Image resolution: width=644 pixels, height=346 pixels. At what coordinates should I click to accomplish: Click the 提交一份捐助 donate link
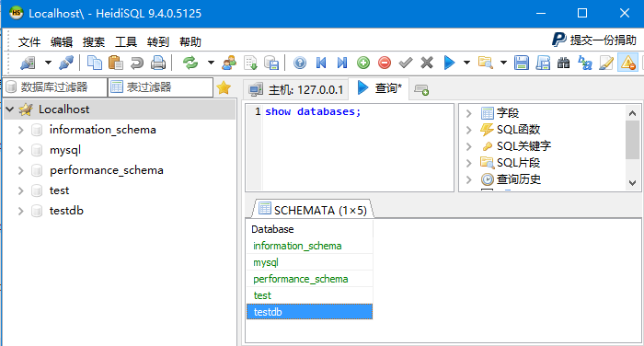click(x=594, y=40)
